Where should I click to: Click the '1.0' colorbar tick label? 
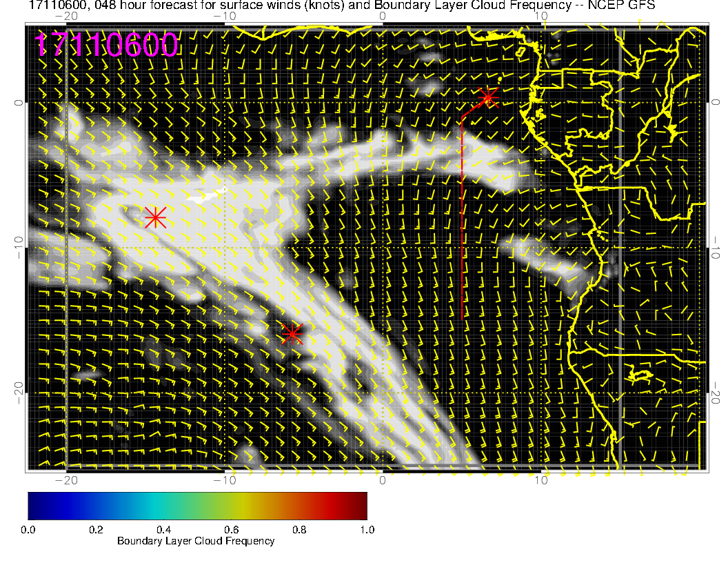point(367,530)
